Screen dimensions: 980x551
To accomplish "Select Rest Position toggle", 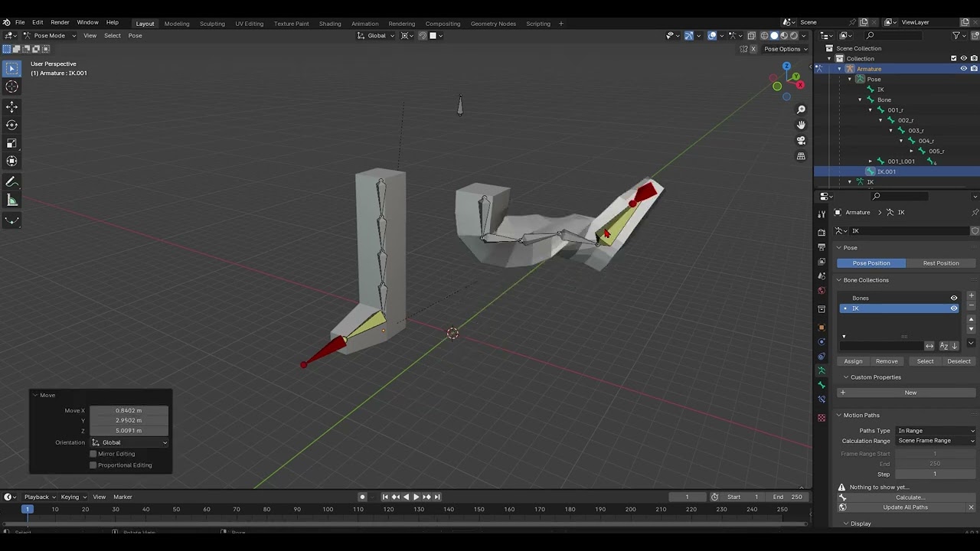I will click(941, 263).
